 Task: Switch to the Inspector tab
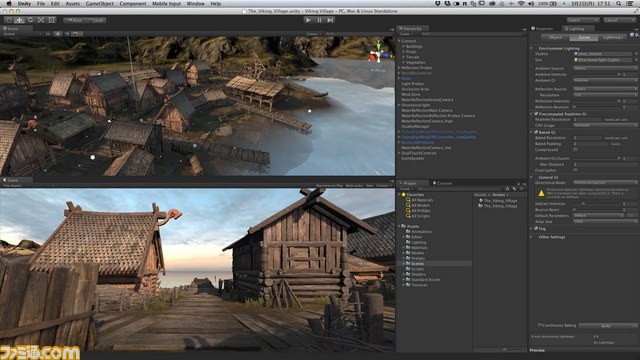coord(543,29)
